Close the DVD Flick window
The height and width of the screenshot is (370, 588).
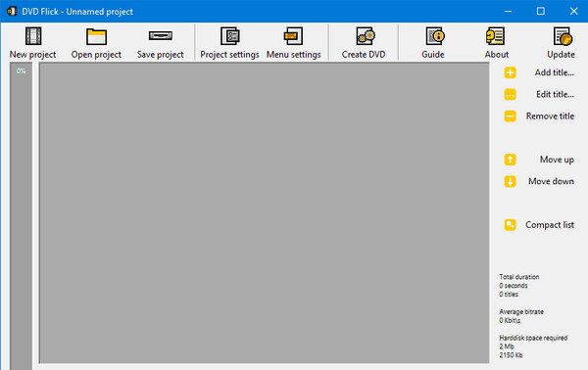coord(573,11)
